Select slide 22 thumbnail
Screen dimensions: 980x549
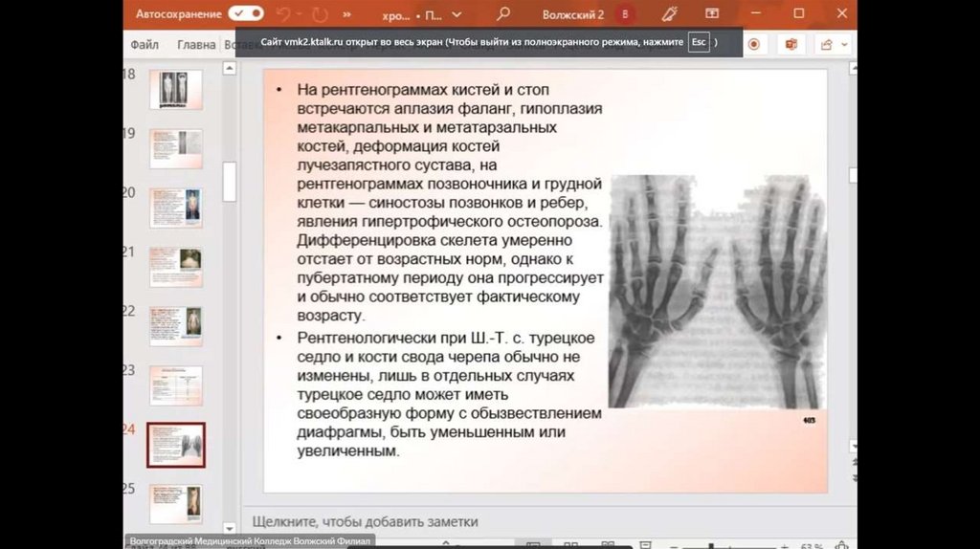point(175,325)
